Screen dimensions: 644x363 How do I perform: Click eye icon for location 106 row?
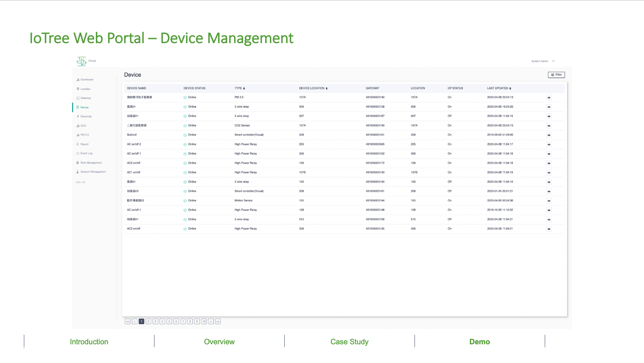(549, 163)
